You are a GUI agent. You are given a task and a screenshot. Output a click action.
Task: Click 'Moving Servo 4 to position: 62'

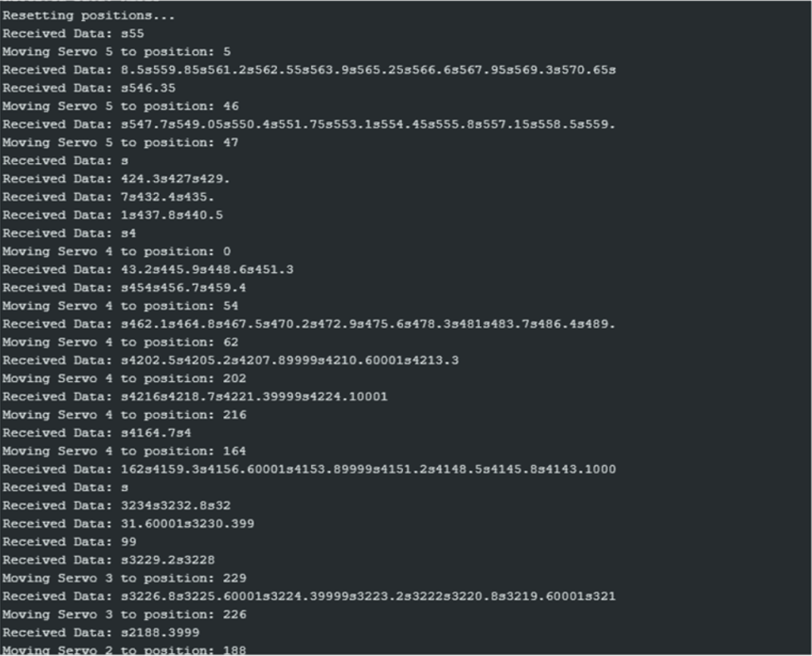point(120,342)
